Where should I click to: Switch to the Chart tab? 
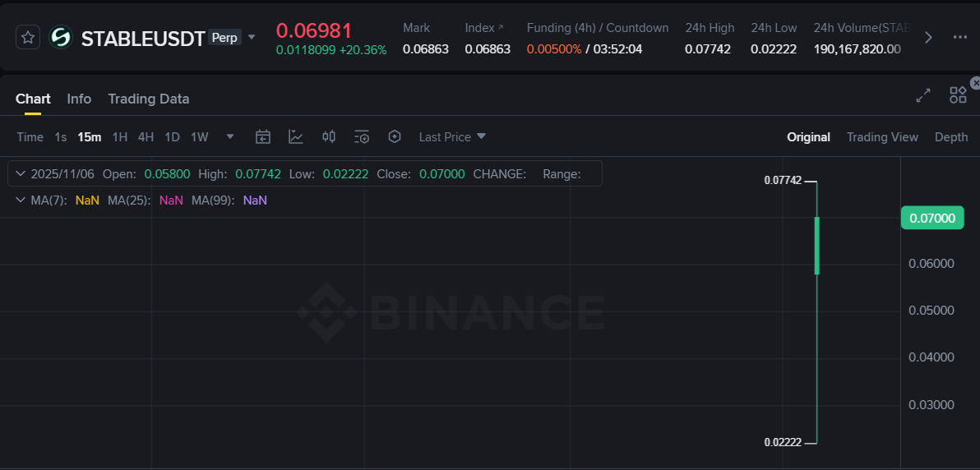(x=33, y=99)
